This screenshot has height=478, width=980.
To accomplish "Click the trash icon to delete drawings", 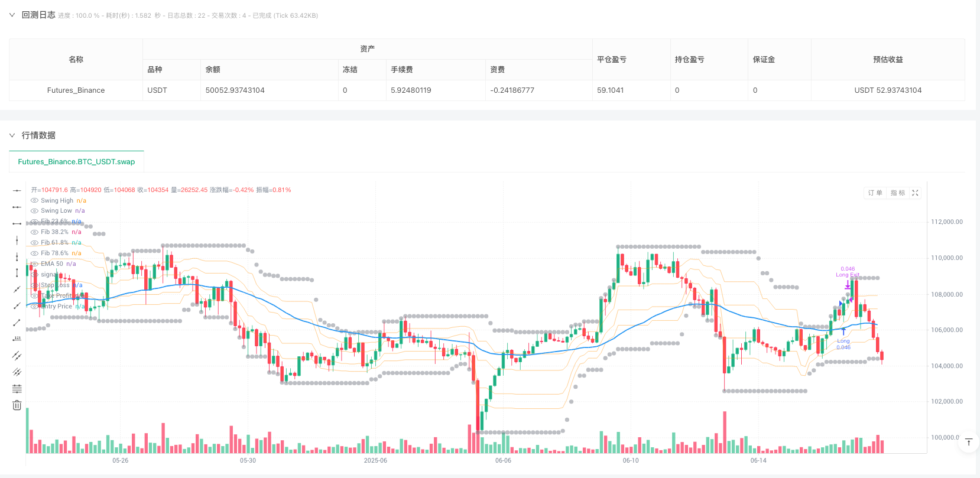I will [17, 405].
